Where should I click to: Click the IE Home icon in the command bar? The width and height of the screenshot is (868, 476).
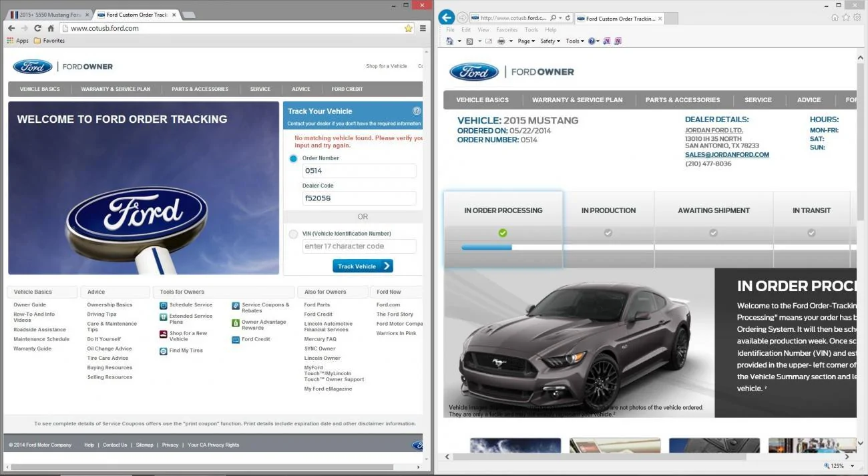[x=449, y=41]
